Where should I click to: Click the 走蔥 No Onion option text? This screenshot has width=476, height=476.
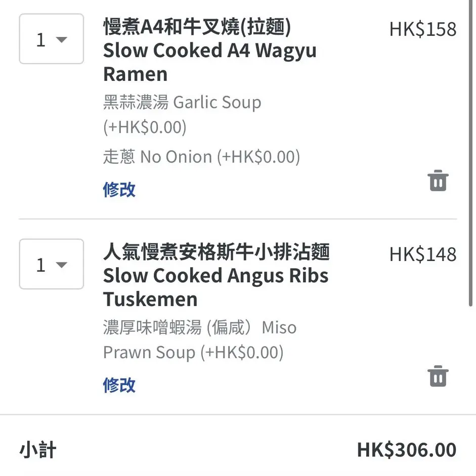pyautogui.click(x=201, y=157)
